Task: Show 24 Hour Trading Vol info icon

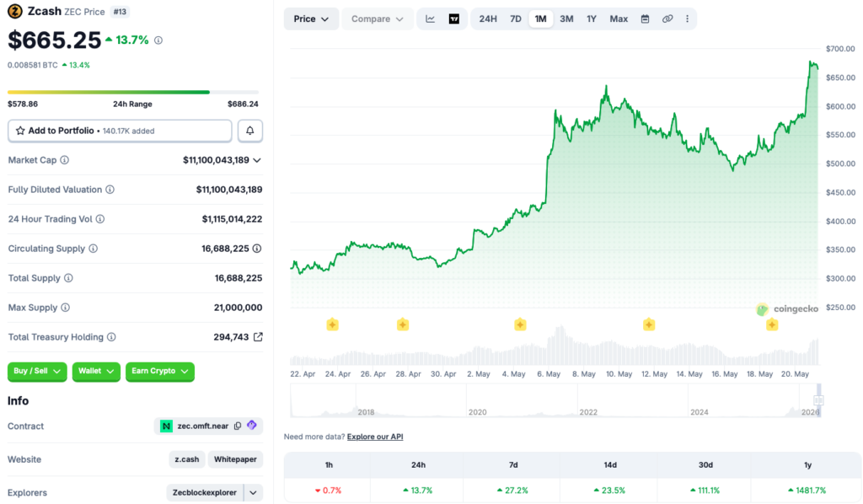Action: click(x=100, y=219)
